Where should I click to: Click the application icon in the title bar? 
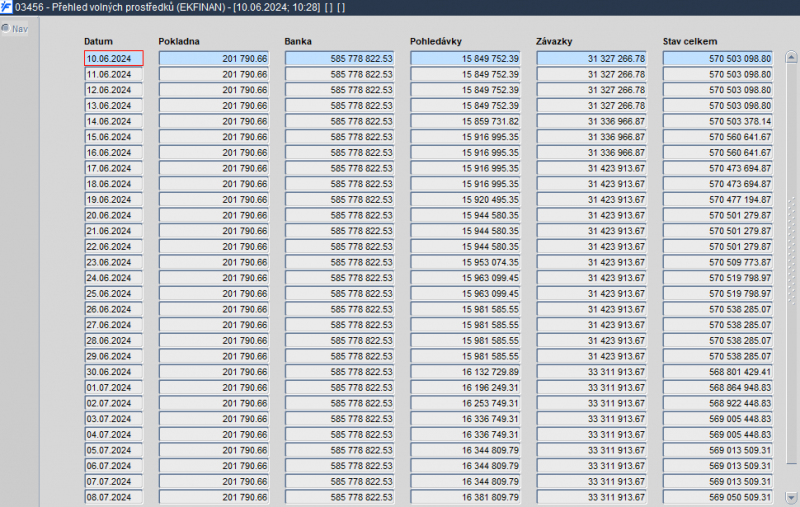pos(6,7)
